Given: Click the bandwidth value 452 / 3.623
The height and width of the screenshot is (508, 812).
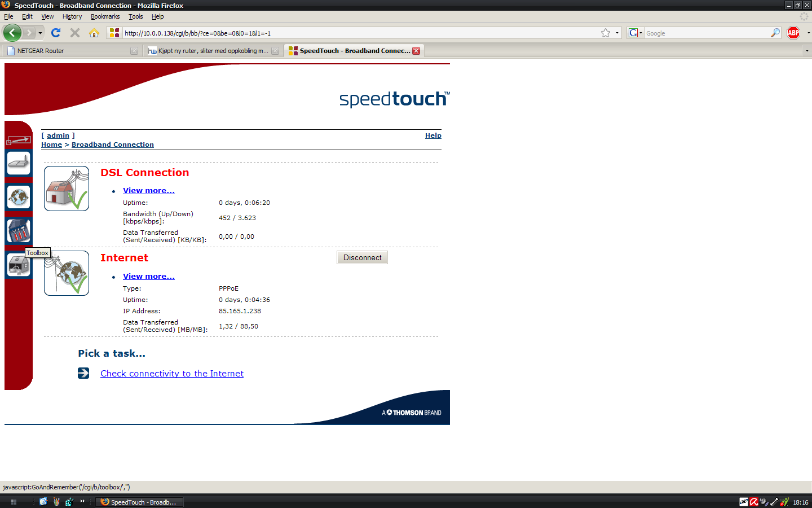Looking at the screenshot, I should (x=237, y=218).
